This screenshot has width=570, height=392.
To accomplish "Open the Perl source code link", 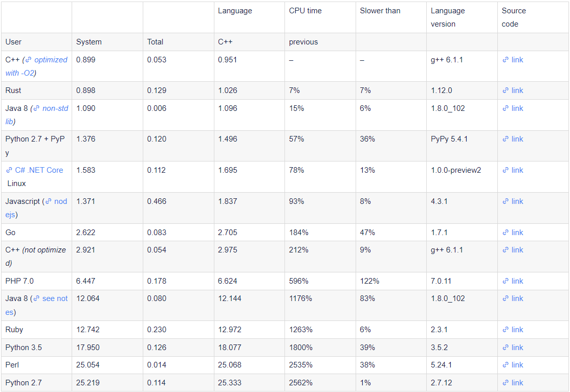I will pos(513,365).
